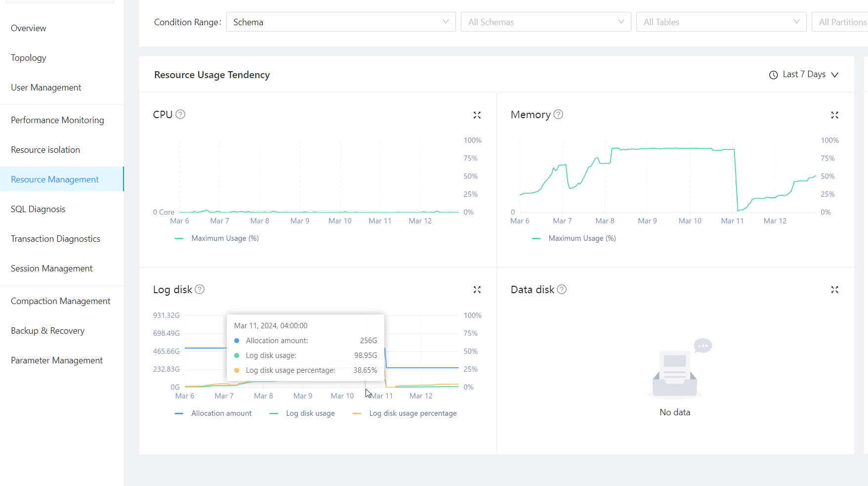868x486 pixels.
Task: Open the All Schemas dropdown
Action: click(x=546, y=22)
